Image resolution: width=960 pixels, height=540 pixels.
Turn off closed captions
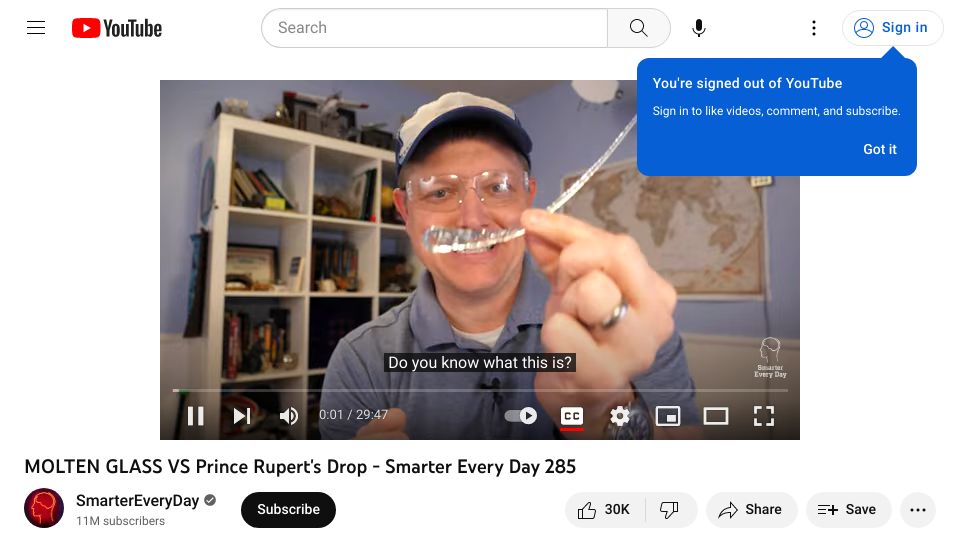pos(572,416)
